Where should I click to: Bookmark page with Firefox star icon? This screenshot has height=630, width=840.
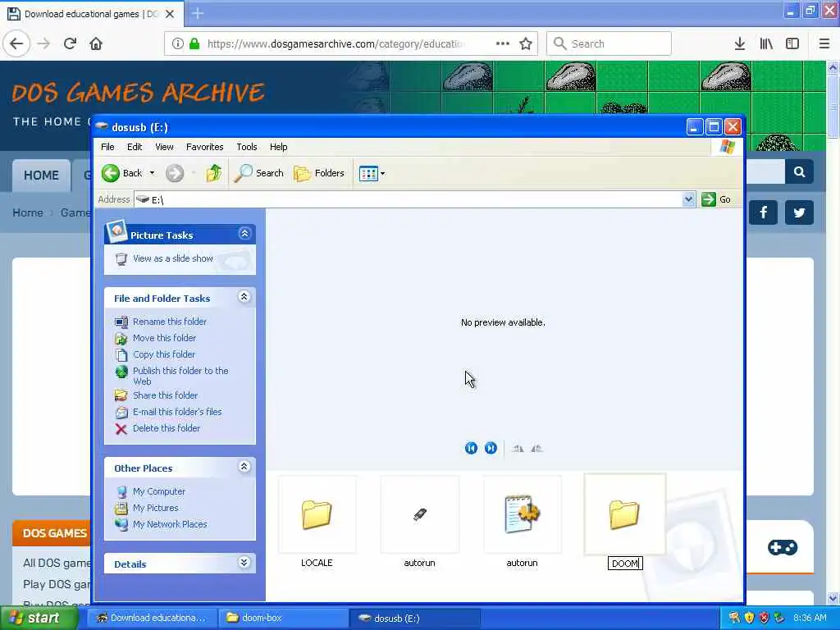click(526, 43)
